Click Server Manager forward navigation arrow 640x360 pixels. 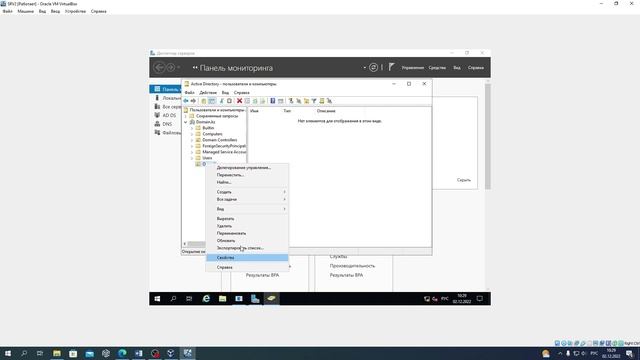(171, 67)
